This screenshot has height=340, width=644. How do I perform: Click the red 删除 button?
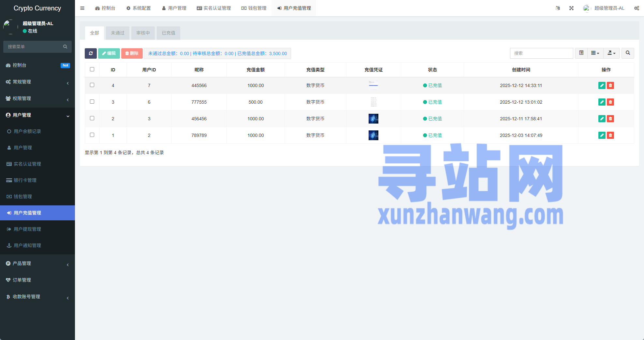tap(132, 53)
